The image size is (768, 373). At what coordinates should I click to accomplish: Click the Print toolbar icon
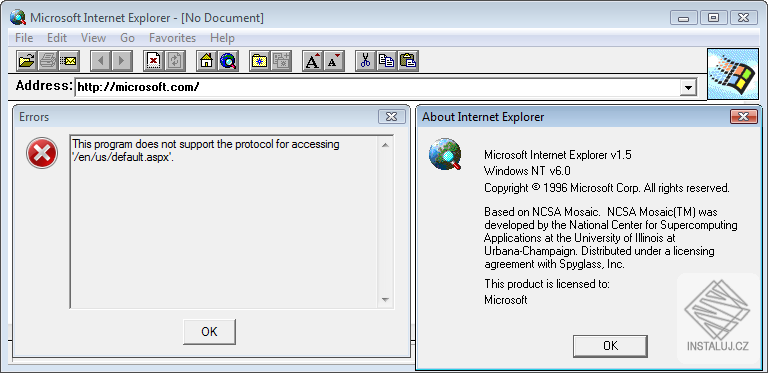click(48, 61)
